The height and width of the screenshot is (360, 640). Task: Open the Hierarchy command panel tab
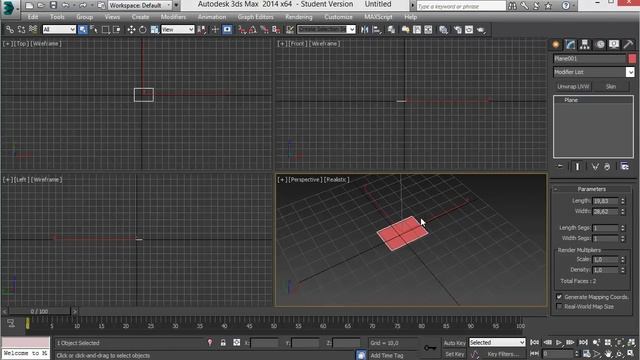[x=584, y=44]
